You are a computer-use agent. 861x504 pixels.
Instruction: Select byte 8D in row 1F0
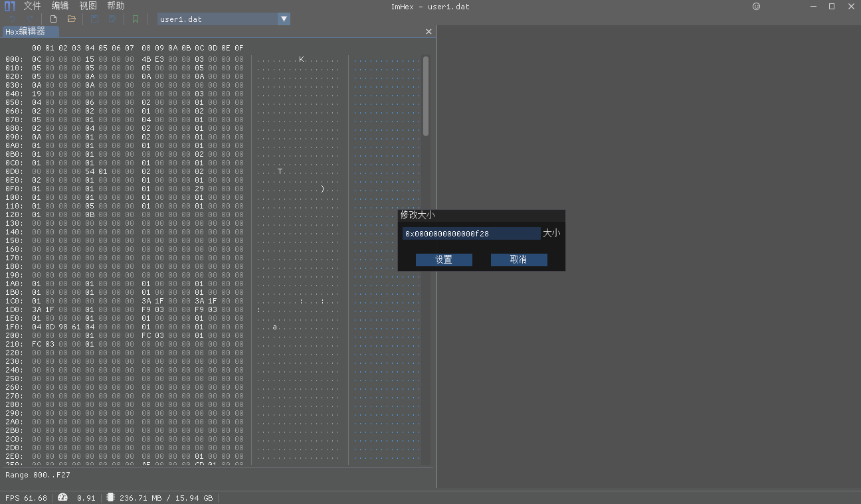coord(50,327)
